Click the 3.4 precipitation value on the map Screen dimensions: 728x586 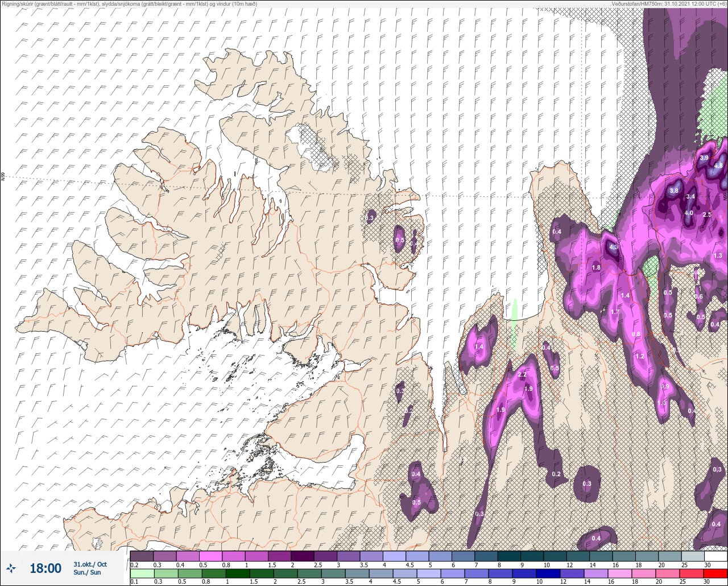(690, 196)
